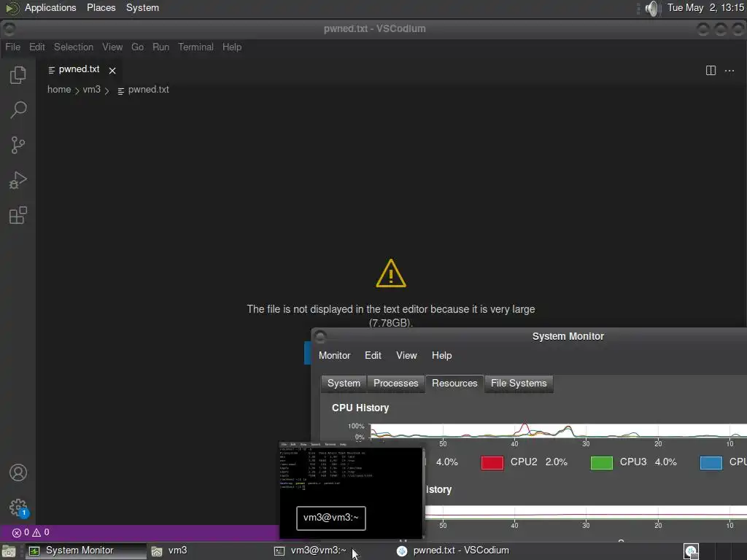Open the Explorer view in VSCodium sidebar
The height and width of the screenshot is (560, 747).
pyautogui.click(x=18, y=75)
